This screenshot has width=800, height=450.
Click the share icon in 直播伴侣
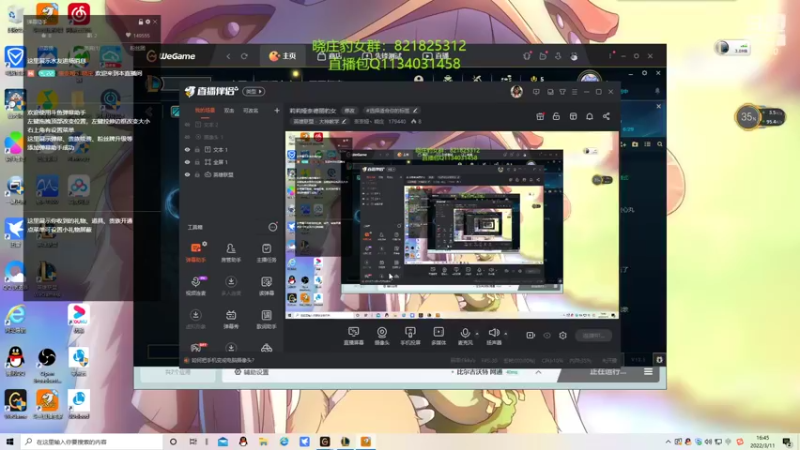coord(606,116)
